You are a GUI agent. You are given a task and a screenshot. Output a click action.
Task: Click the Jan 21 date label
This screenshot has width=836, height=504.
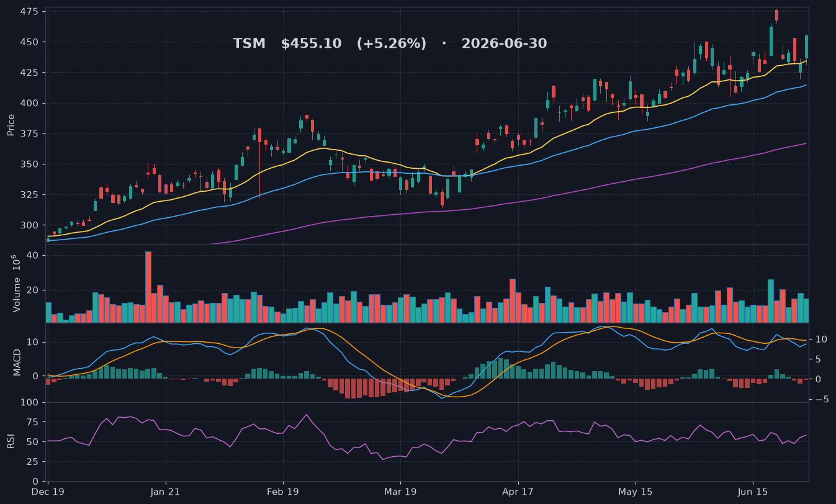[166, 492]
